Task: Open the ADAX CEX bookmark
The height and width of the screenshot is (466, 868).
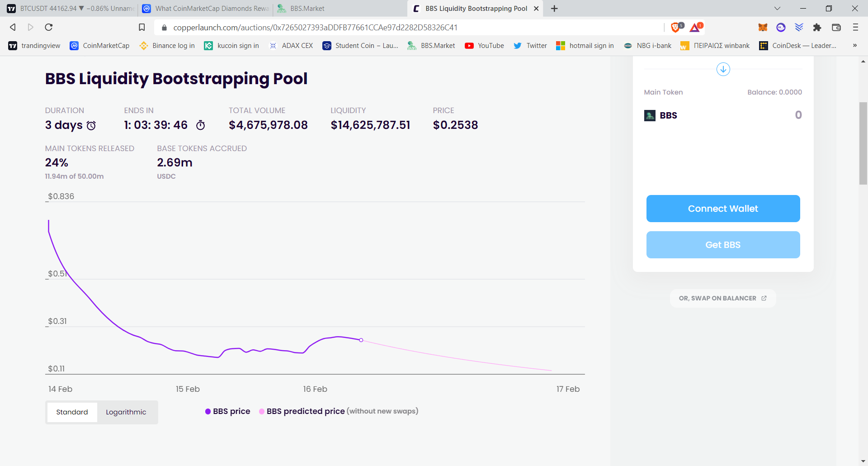Action: tap(291, 45)
